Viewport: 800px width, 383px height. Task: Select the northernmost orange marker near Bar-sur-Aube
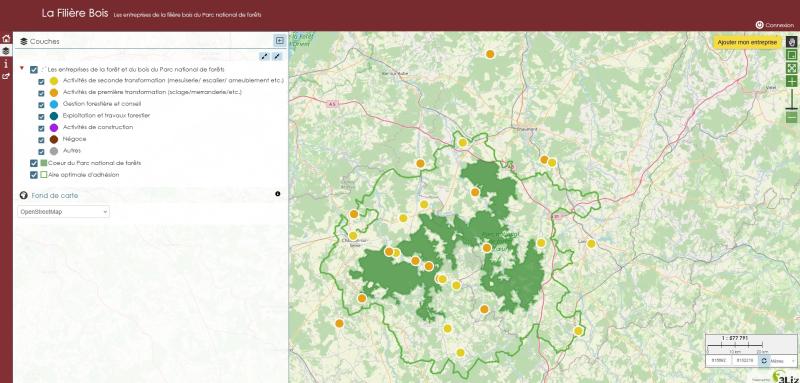coord(490,54)
